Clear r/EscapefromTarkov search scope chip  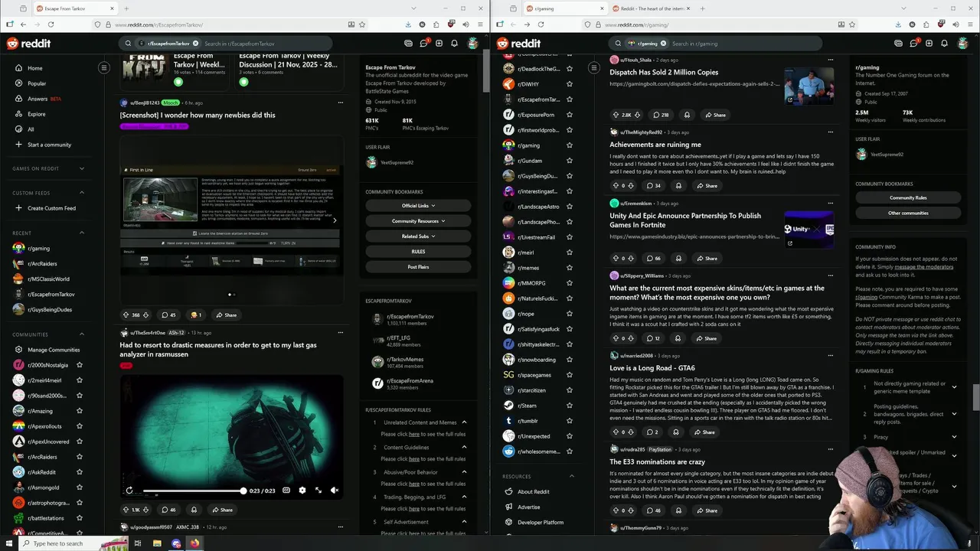click(195, 44)
